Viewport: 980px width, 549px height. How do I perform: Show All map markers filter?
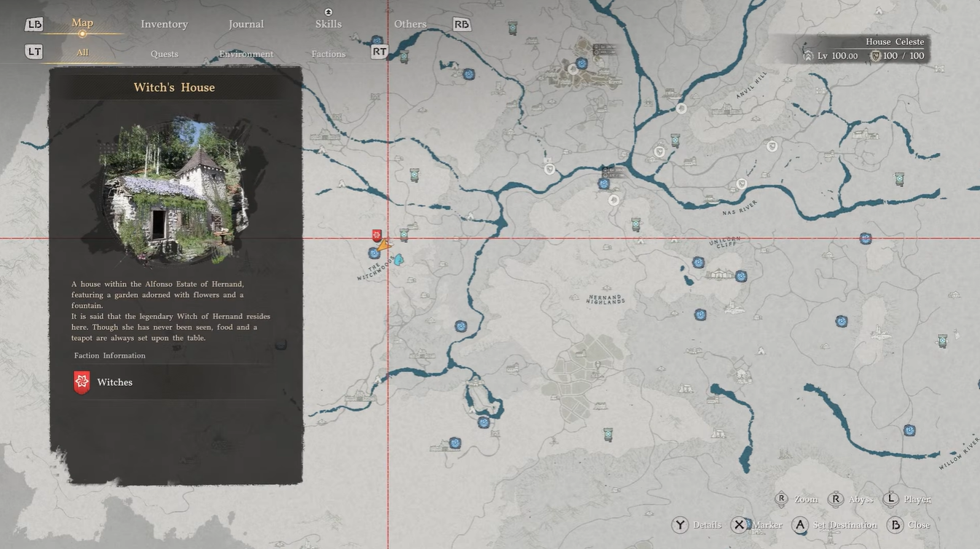click(82, 52)
